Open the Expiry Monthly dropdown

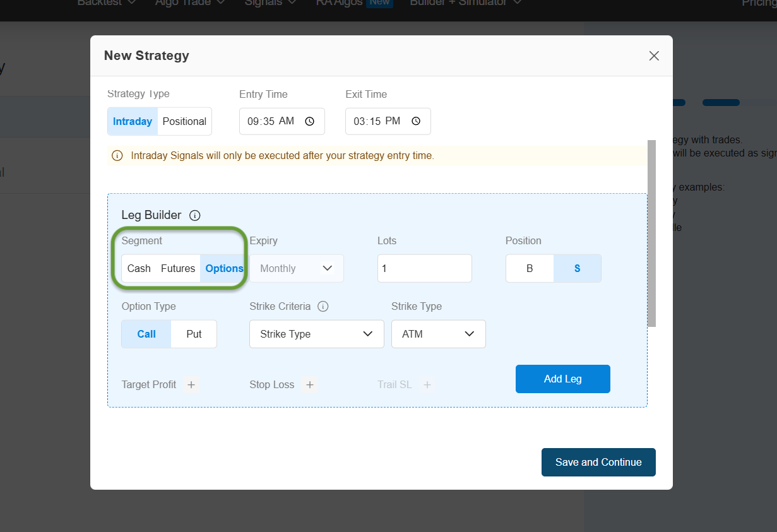[x=297, y=268]
